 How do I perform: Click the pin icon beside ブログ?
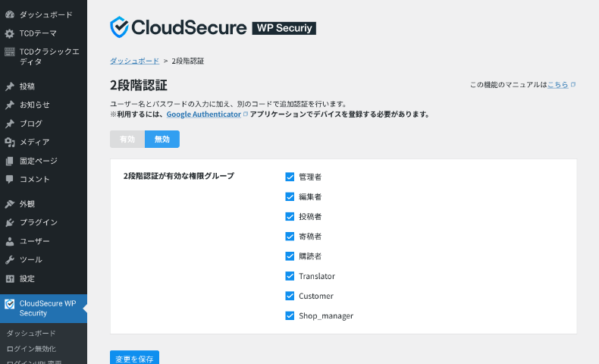tap(10, 124)
